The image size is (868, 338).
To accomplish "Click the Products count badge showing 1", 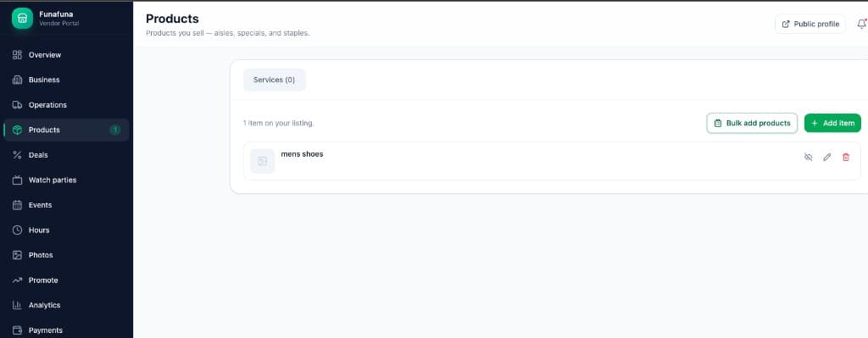I will [114, 130].
